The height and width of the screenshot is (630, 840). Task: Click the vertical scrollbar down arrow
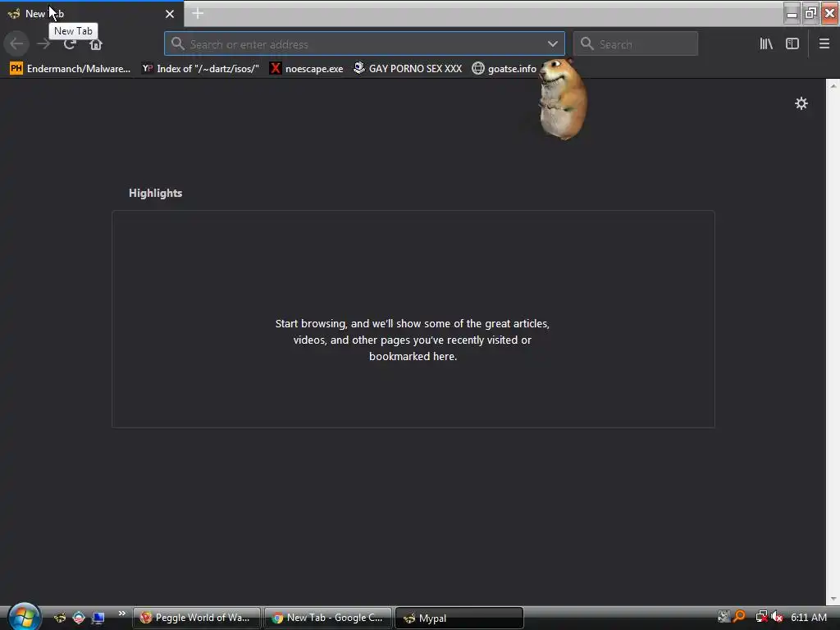[833, 599]
